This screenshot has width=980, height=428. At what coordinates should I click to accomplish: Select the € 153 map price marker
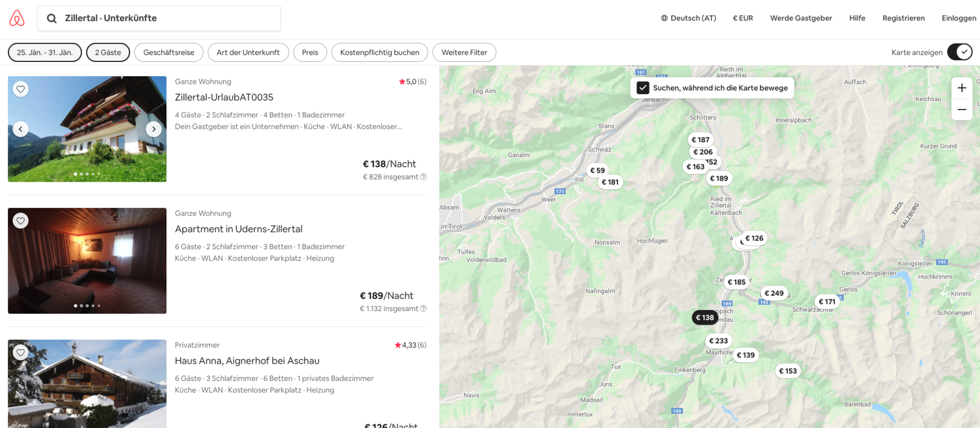(788, 371)
